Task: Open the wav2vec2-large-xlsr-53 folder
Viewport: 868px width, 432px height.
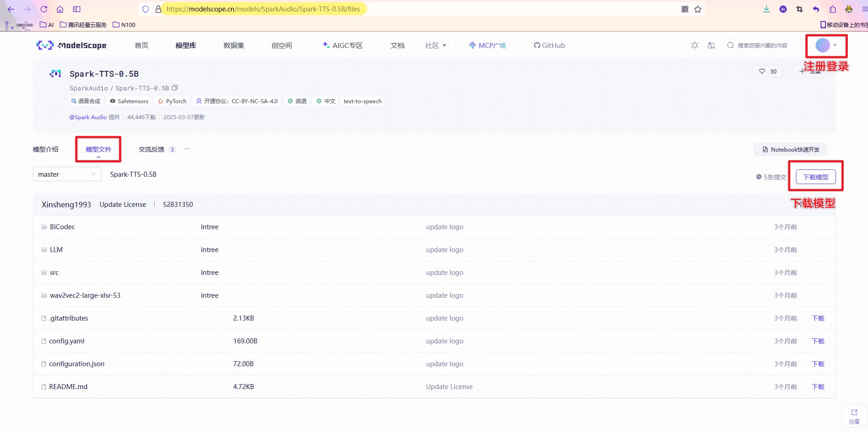Action: point(85,295)
